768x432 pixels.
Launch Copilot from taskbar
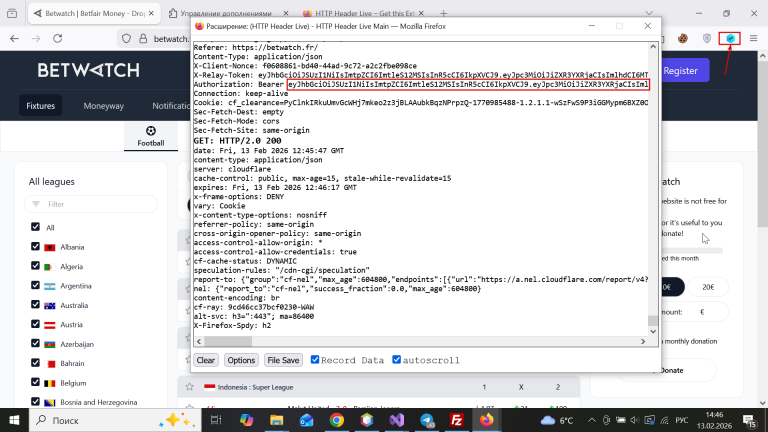coord(246,420)
